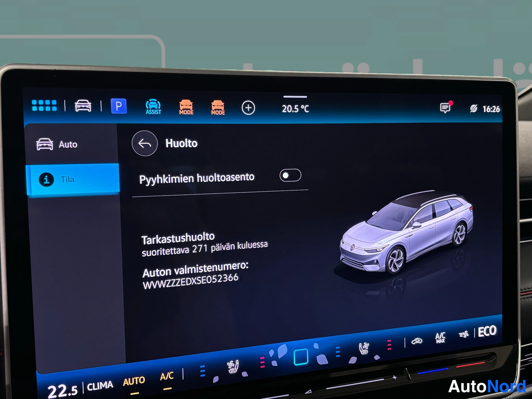The image size is (532, 399).
Task: Tap the crossed-out connectivity status icon
Action: [x=474, y=109]
